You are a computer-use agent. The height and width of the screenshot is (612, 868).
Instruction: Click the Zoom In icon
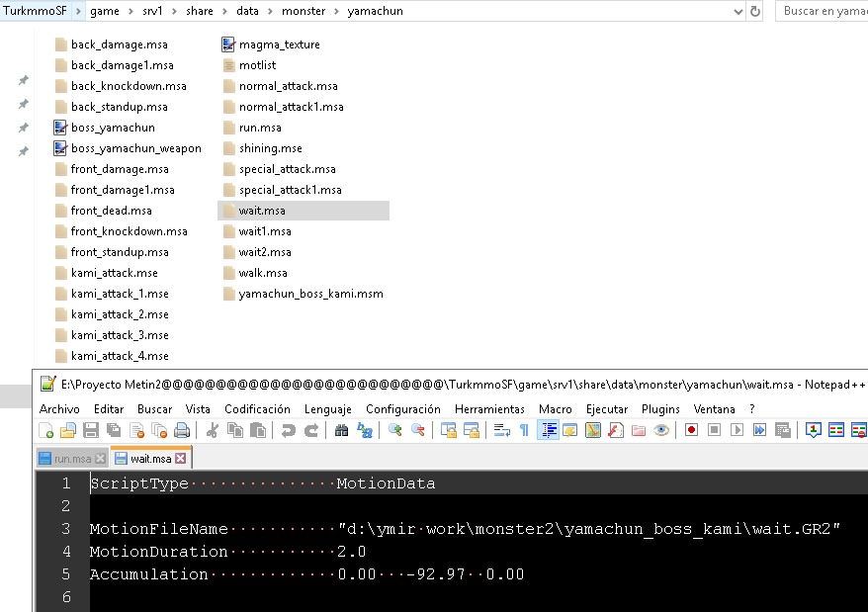pyautogui.click(x=394, y=430)
